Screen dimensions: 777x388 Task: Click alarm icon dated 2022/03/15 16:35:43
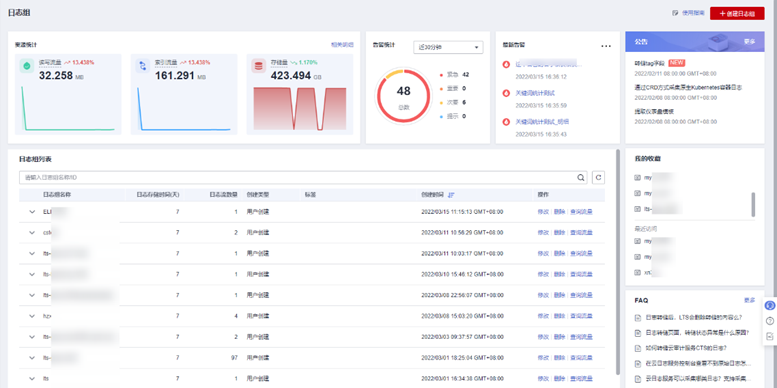click(506, 121)
